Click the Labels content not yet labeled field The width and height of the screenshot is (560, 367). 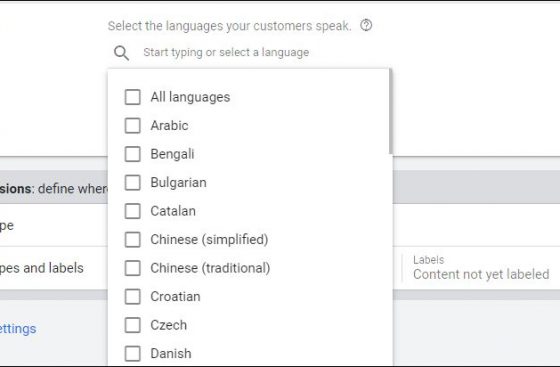[481, 268]
